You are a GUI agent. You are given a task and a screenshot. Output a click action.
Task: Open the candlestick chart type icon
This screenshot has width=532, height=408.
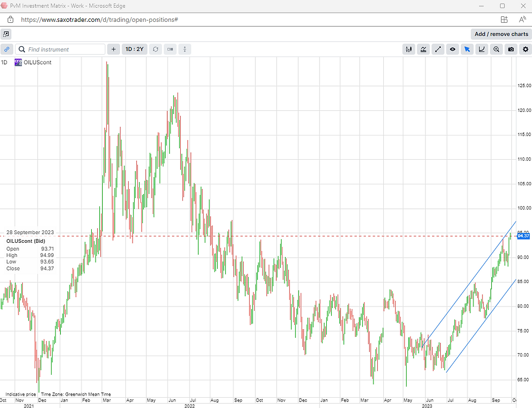click(x=409, y=49)
